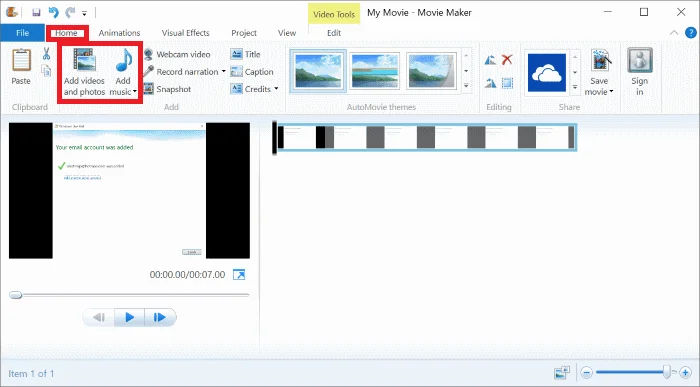Viewport: 700px width, 387px height.
Task: Rotate right using the Editing icon
Action: (x=490, y=83)
